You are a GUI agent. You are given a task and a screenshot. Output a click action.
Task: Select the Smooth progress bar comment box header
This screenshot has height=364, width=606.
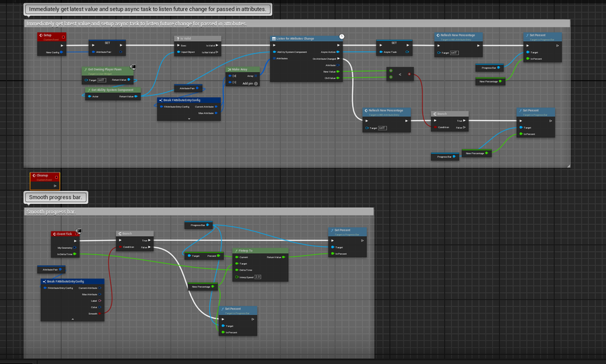point(199,212)
